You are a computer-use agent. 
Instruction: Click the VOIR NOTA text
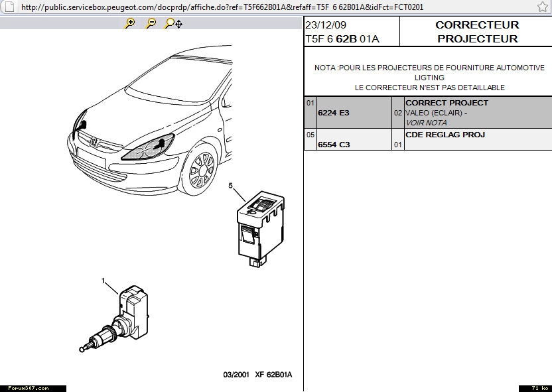[x=426, y=123]
